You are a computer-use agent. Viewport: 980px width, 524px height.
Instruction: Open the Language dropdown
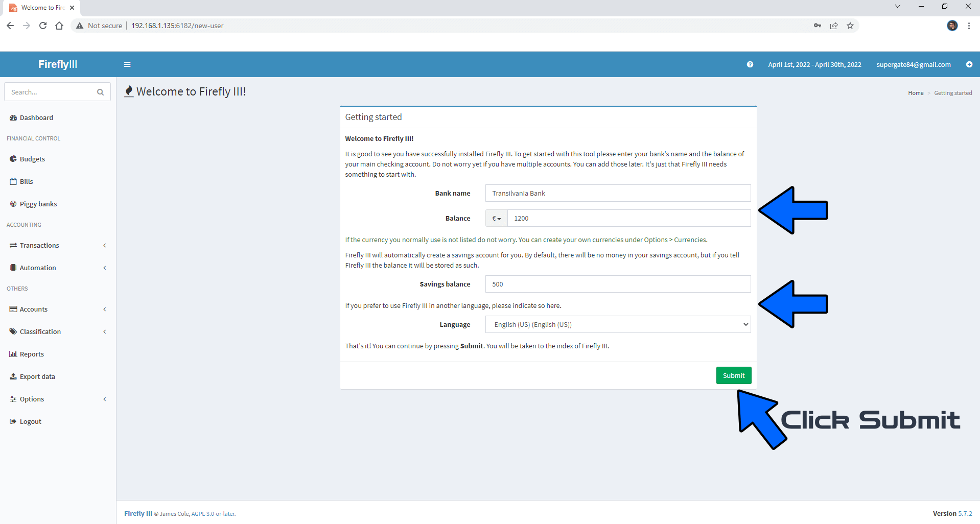pos(618,324)
